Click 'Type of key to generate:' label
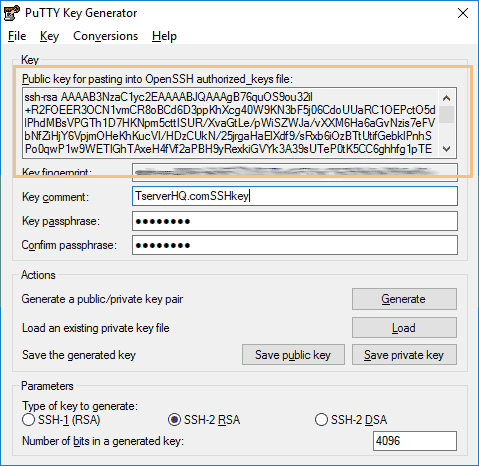Screen dimensions: 479x466 tap(80, 406)
